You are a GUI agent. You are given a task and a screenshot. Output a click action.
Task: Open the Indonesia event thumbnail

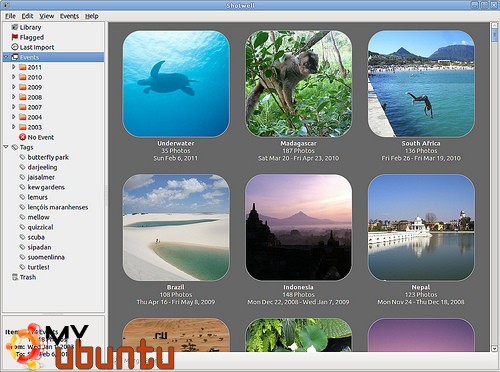[298, 227]
